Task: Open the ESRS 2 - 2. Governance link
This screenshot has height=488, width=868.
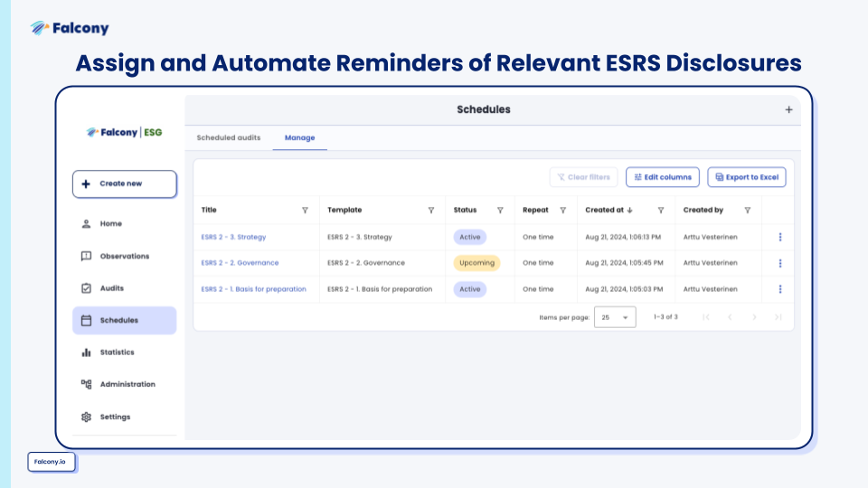Action: click(240, 263)
